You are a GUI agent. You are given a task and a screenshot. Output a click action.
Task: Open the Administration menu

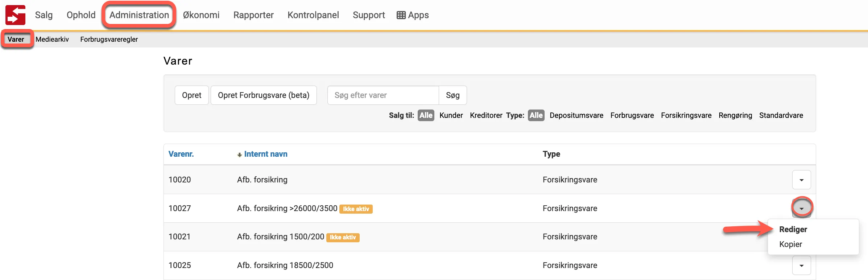tap(139, 15)
